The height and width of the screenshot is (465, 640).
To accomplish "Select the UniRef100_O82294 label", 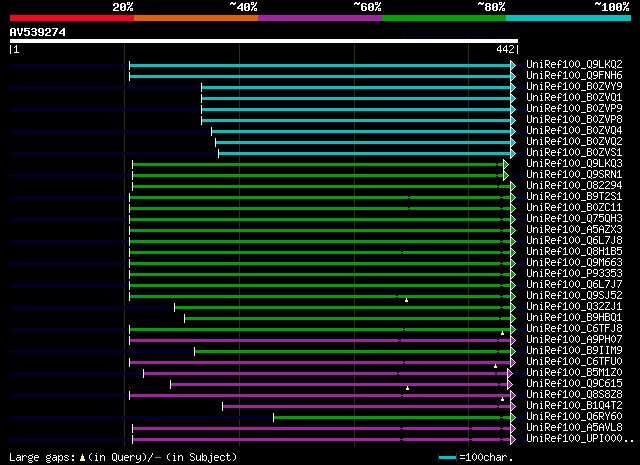I will 574,185.
